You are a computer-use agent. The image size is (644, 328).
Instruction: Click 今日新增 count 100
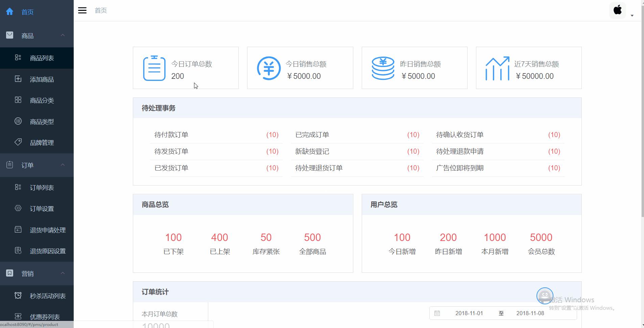[x=402, y=237]
